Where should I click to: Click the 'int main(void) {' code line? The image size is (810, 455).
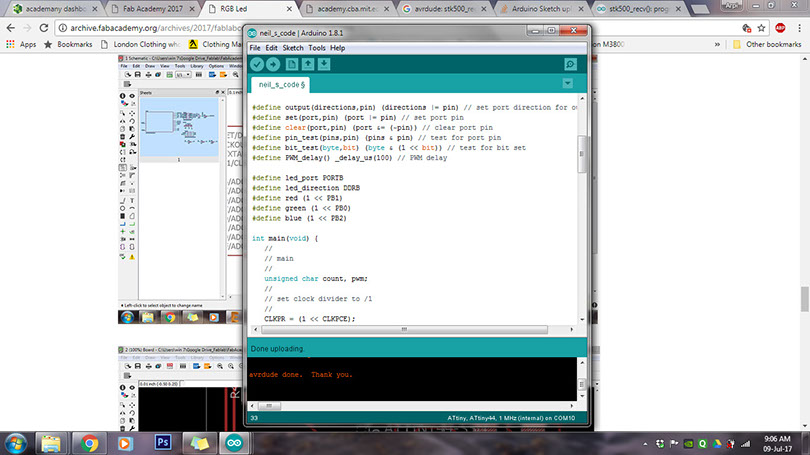point(285,239)
